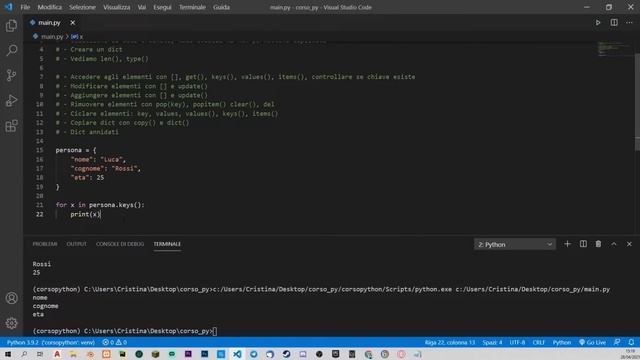
Task: Open the Manage gear icon
Action: point(11,323)
